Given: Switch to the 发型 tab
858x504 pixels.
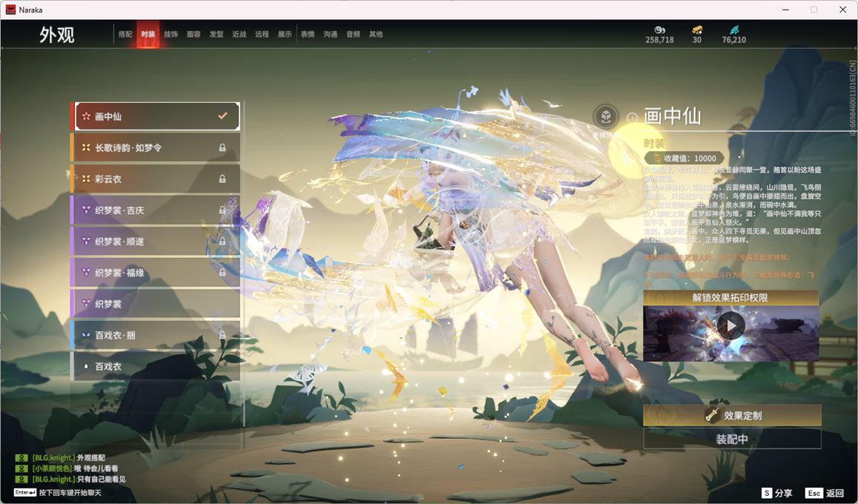Looking at the screenshot, I should point(217,34).
